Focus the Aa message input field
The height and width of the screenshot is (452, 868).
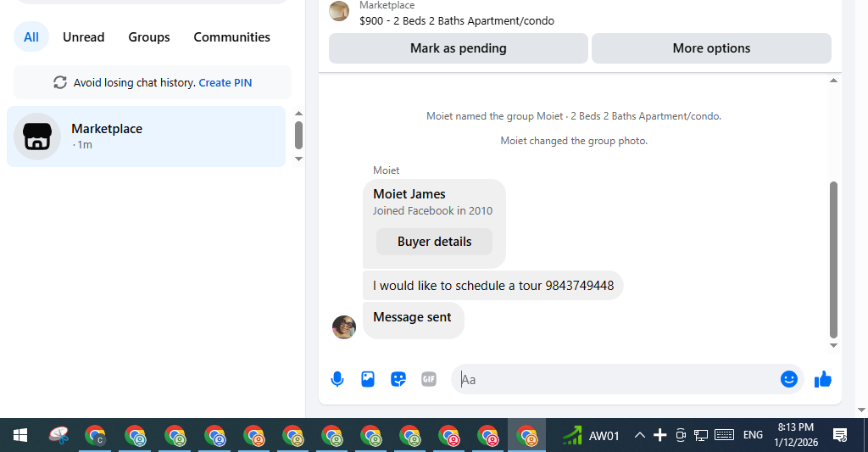click(x=617, y=379)
